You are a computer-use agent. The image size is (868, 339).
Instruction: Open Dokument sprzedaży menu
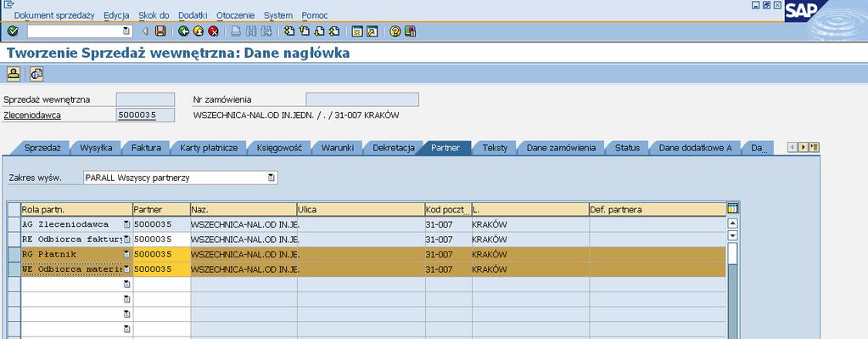[54, 15]
